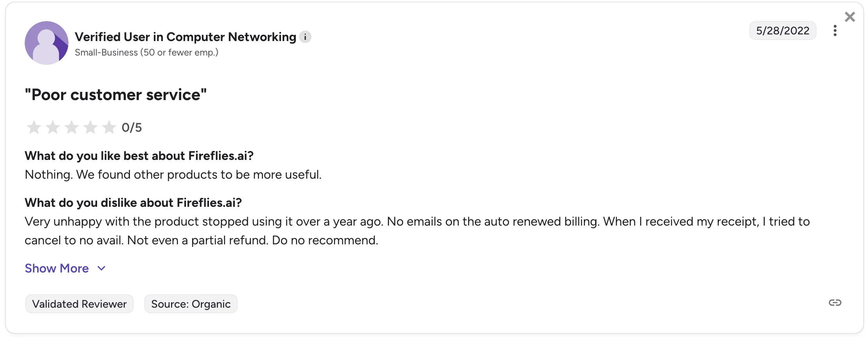
Task: Select the dislike question heading text
Action: pyautogui.click(x=133, y=203)
